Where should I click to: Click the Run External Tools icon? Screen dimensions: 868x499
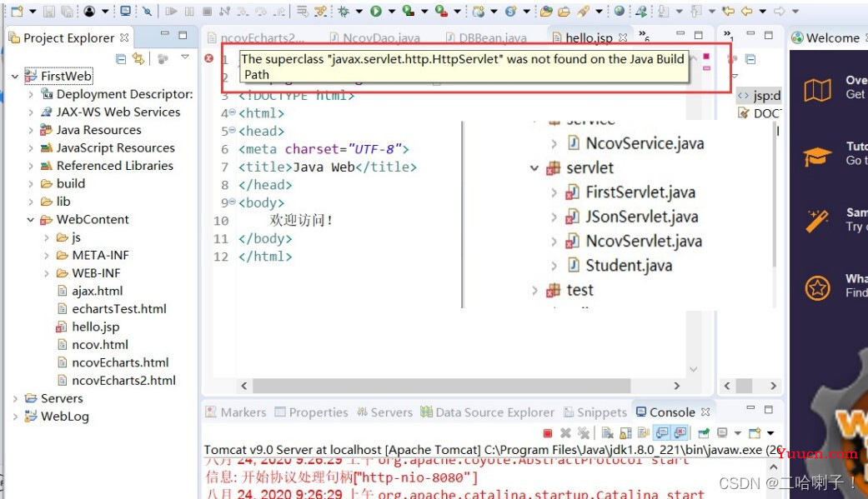point(441,11)
